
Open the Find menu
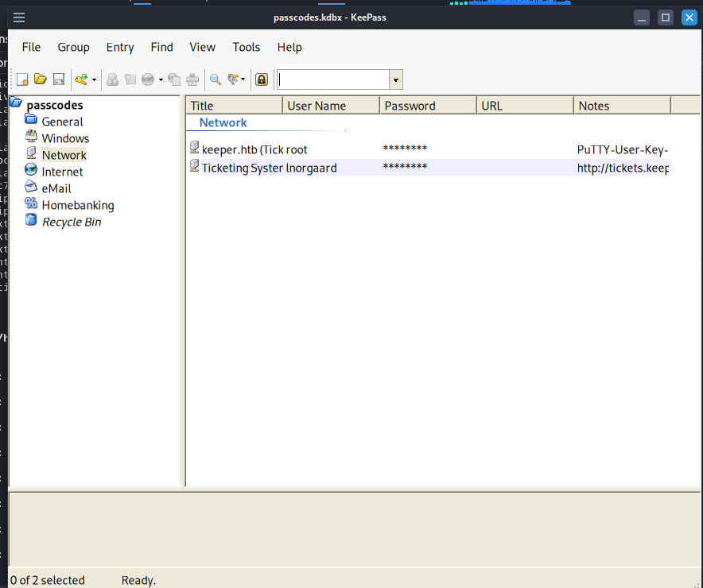(x=162, y=47)
